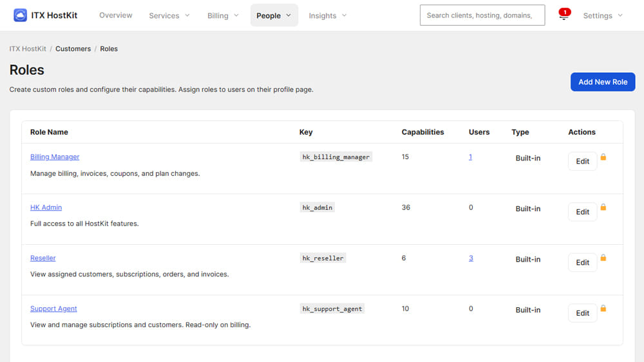This screenshot has height=362, width=644.
Task: Open the Support Agent role link
Action: (x=53, y=309)
